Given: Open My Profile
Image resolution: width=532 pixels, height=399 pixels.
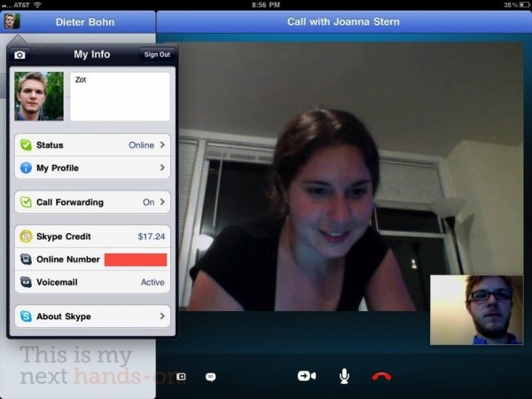Looking at the screenshot, I should [92, 168].
